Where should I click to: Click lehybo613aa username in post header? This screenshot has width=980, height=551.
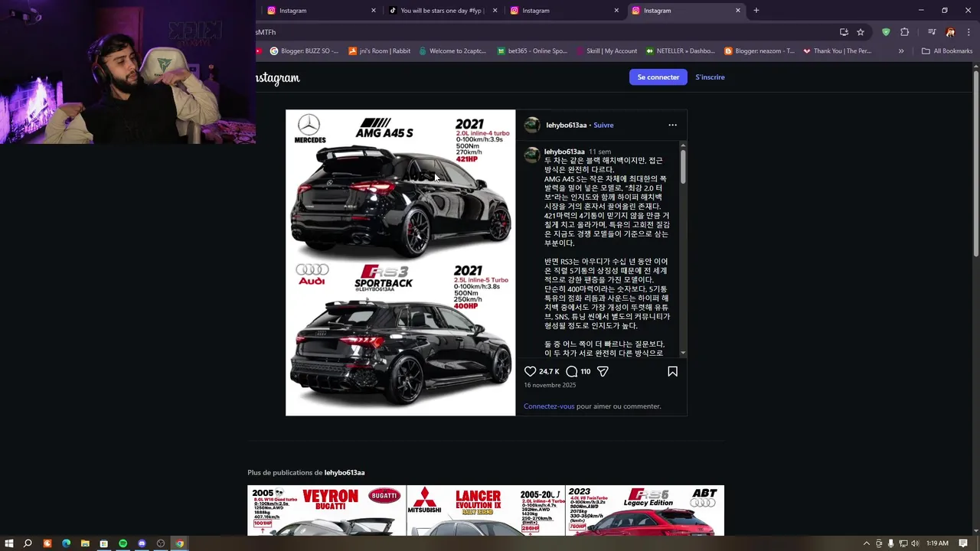click(x=567, y=125)
